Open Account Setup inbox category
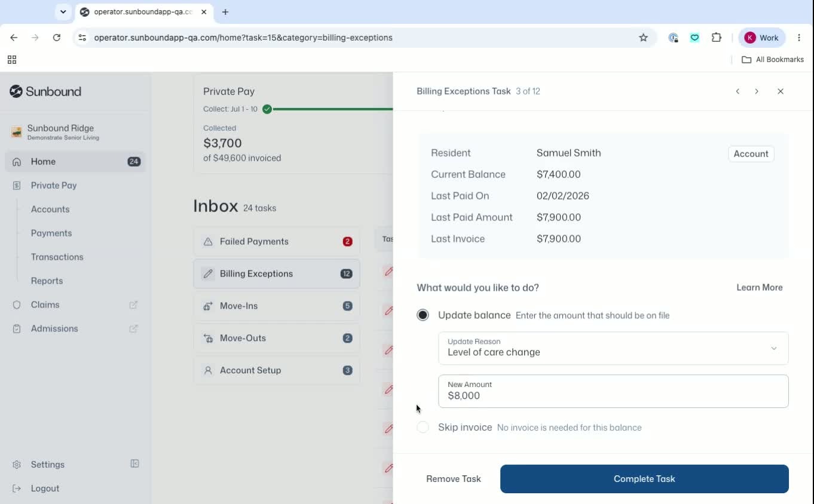This screenshot has width=814, height=504. (277, 371)
